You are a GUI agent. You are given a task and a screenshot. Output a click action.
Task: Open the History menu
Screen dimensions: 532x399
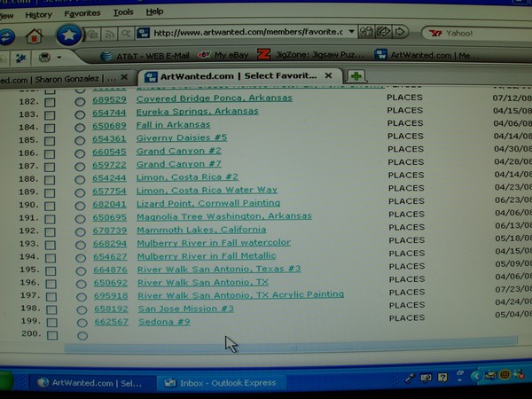click(39, 14)
